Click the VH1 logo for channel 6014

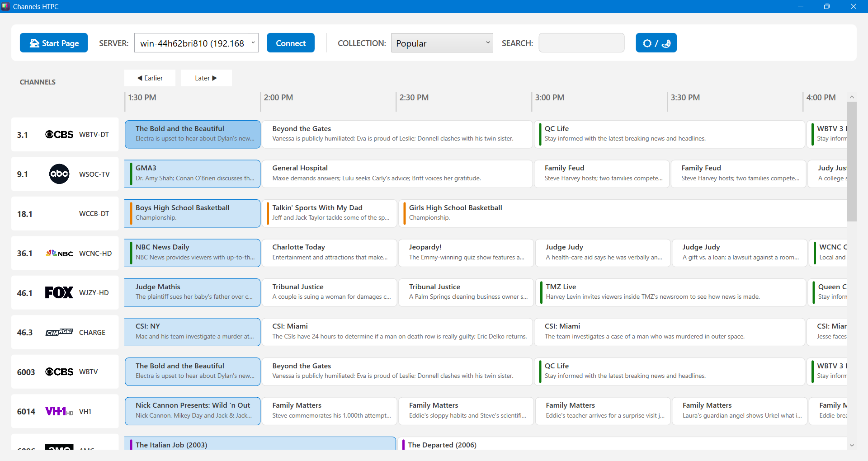pyautogui.click(x=59, y=412)
